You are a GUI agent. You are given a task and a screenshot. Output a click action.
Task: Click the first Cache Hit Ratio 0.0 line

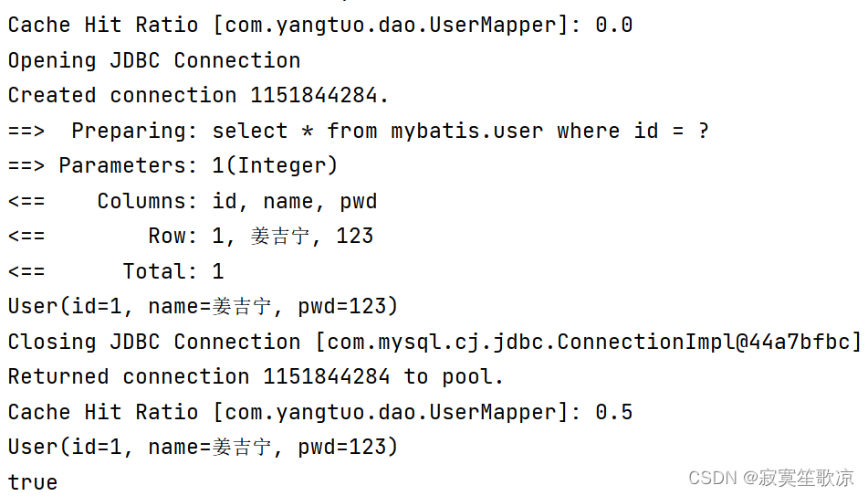[x=320, y=26]
